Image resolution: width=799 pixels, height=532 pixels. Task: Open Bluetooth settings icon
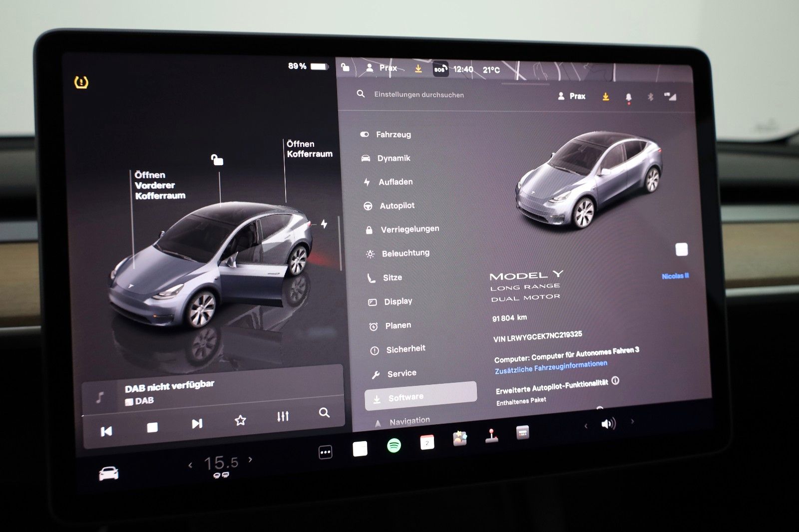pos(650,97)
